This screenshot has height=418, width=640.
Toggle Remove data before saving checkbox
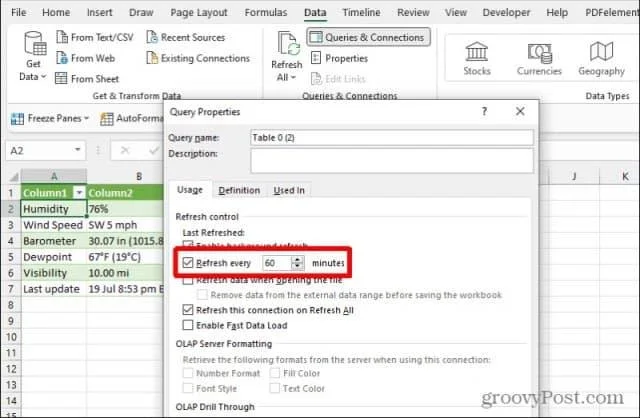tap(202, 295)
